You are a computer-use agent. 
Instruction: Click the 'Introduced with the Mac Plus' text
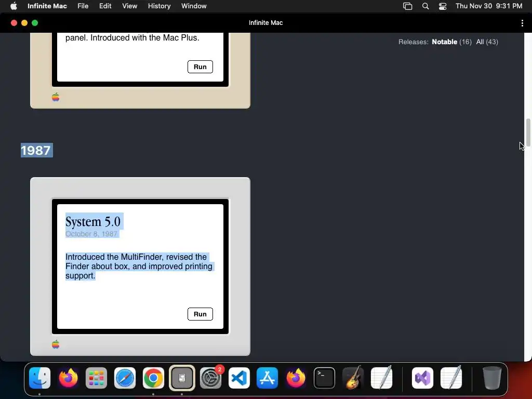pyautogui.click(x=145, y=37)
